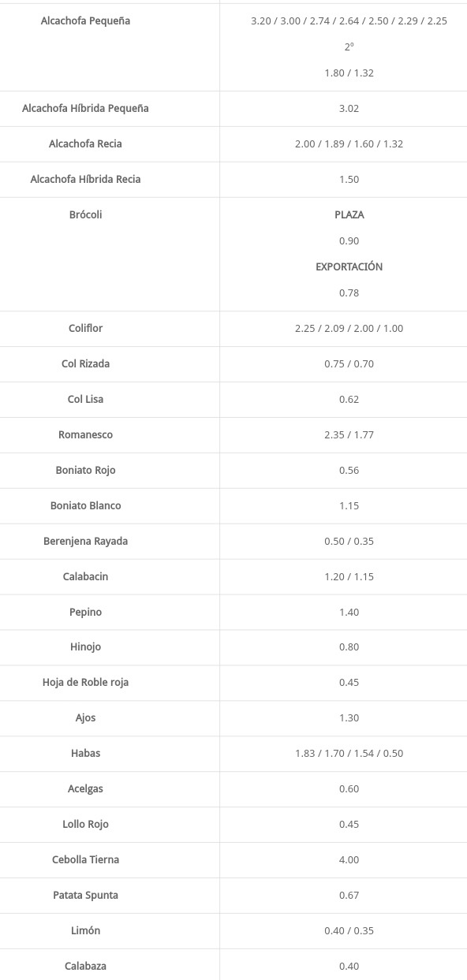Click the Berenjena Rayada row label
The height and width of the screenshot is (980, 467).
(x=85, y=541)
